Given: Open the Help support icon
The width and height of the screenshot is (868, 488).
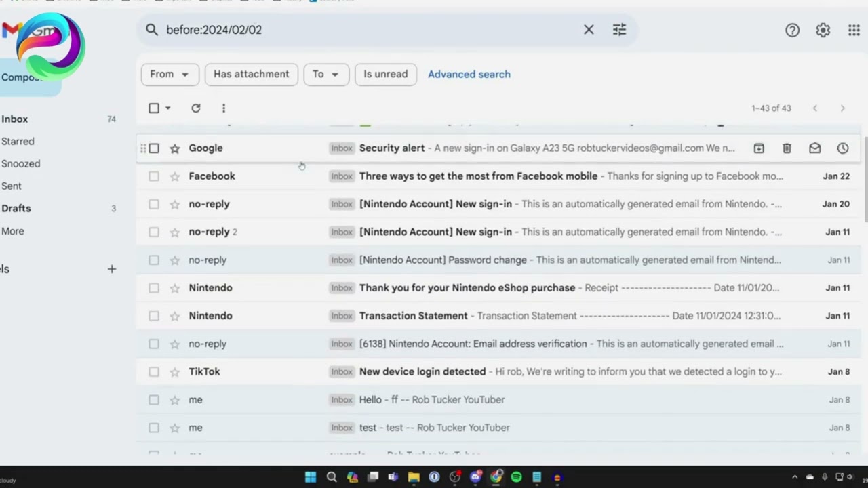Looking at the screenshot, I should coord(792,30).
